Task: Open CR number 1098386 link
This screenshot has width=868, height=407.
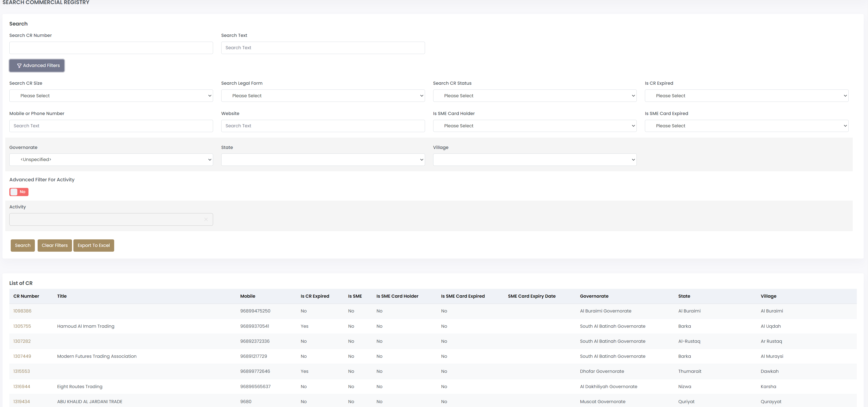Action: [x=22, y=311]
